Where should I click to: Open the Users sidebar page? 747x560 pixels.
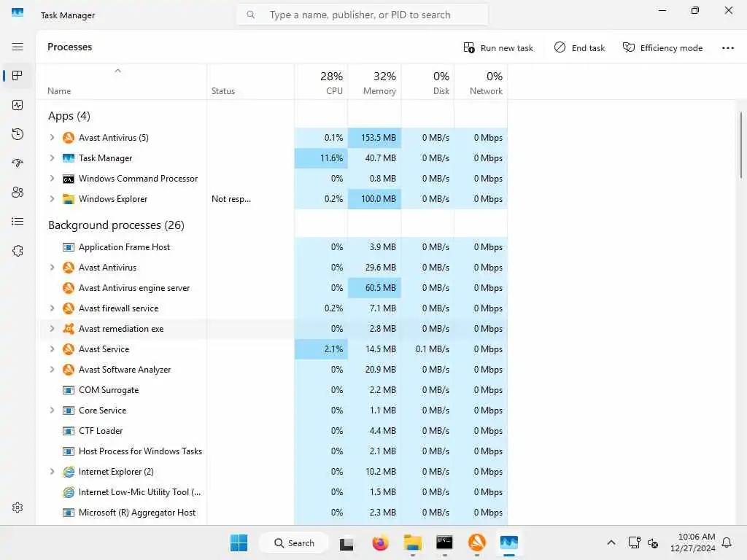pyautogui.click(x=18, y=192)
